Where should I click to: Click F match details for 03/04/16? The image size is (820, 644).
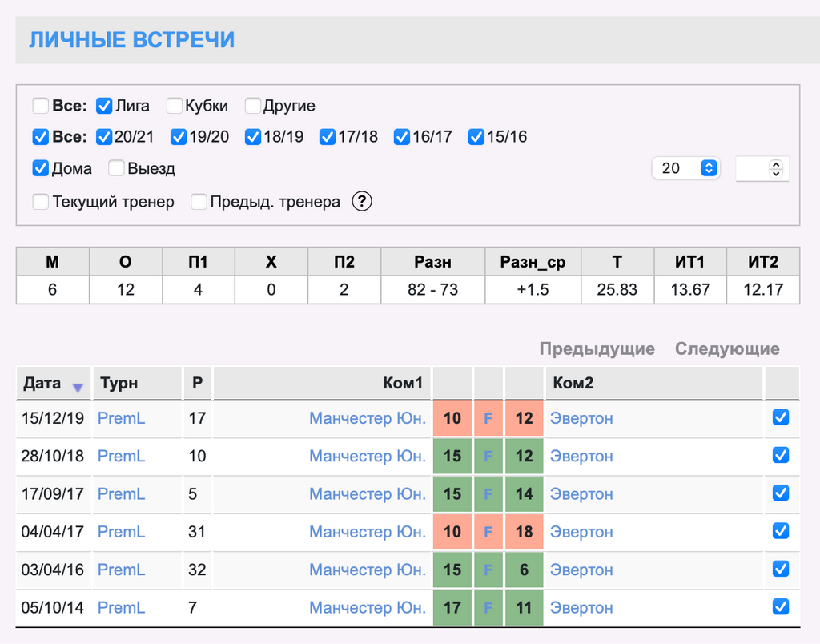pyautogui.click(x=488, y=570)
